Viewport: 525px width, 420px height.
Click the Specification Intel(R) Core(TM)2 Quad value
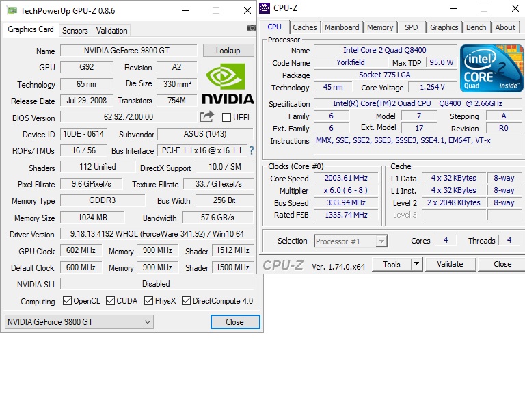[x=419, y=103]
